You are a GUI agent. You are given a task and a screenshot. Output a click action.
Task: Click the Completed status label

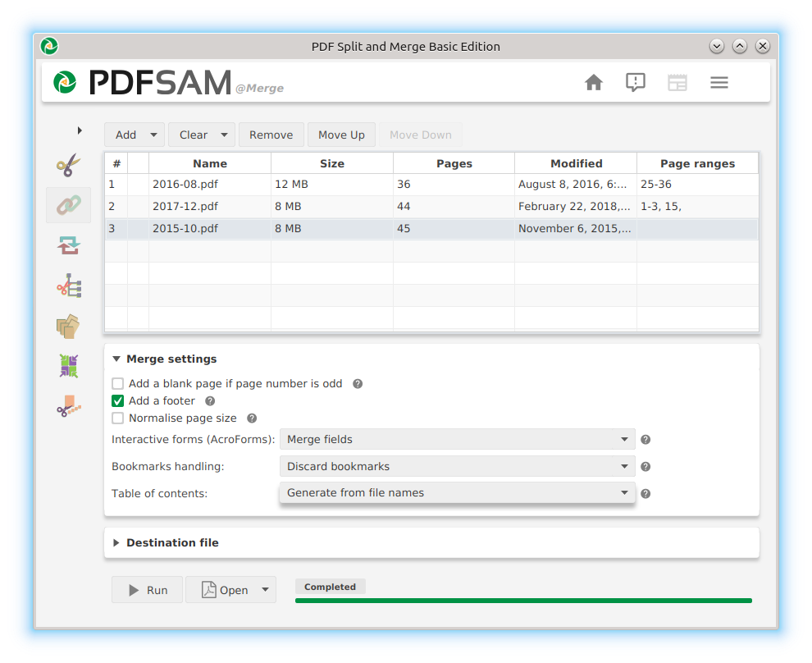point(330,587)
